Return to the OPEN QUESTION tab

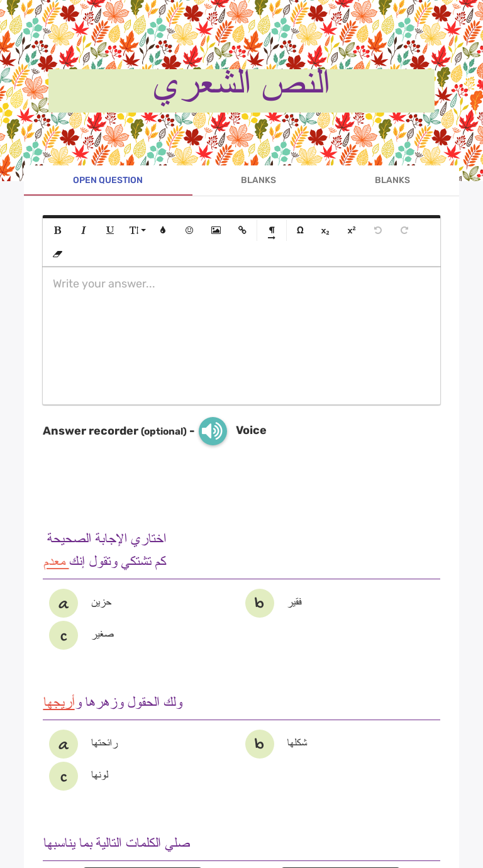tap(108, 180)
